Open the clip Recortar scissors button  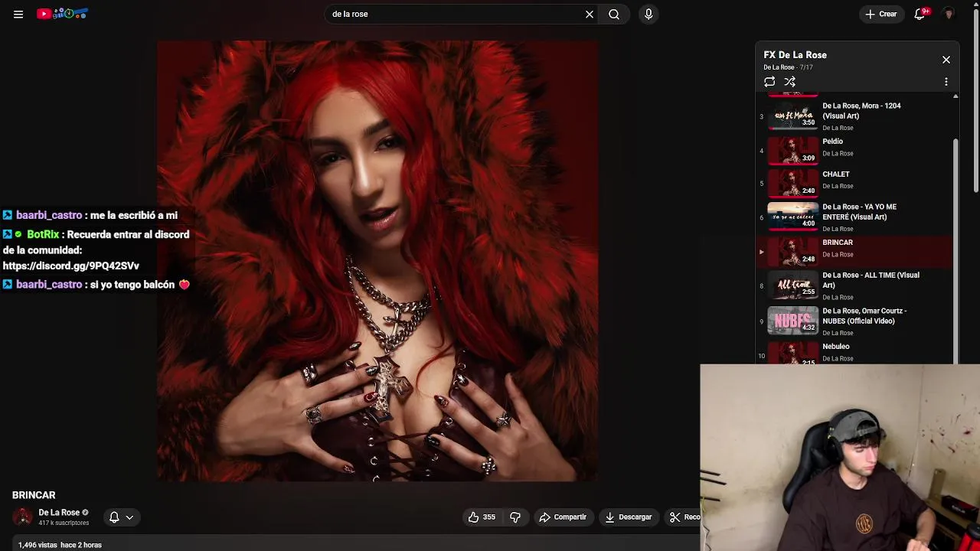681,517
